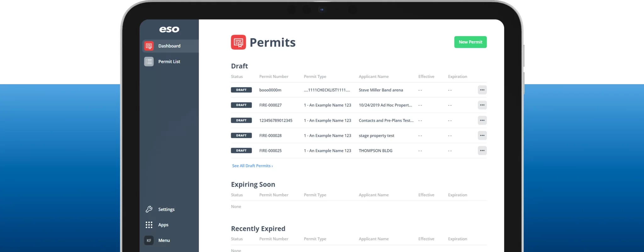Click the Permit List list icon
This screenshot has width=644, height=252.
(x=149, y=61)
